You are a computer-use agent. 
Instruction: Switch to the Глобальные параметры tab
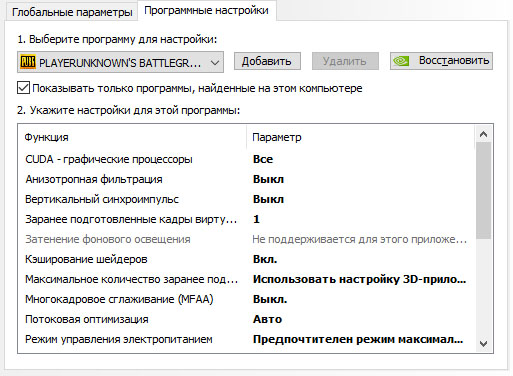point(72,12)
